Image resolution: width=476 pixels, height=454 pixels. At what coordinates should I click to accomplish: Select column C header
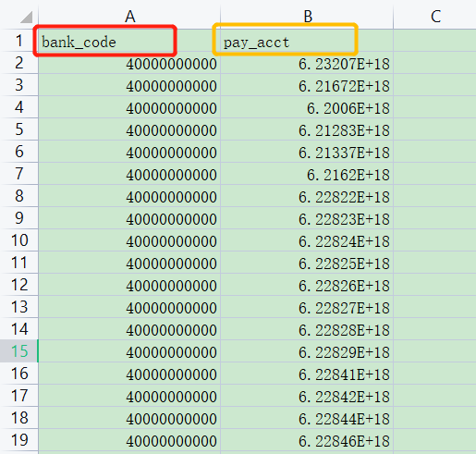coord(435,16)
